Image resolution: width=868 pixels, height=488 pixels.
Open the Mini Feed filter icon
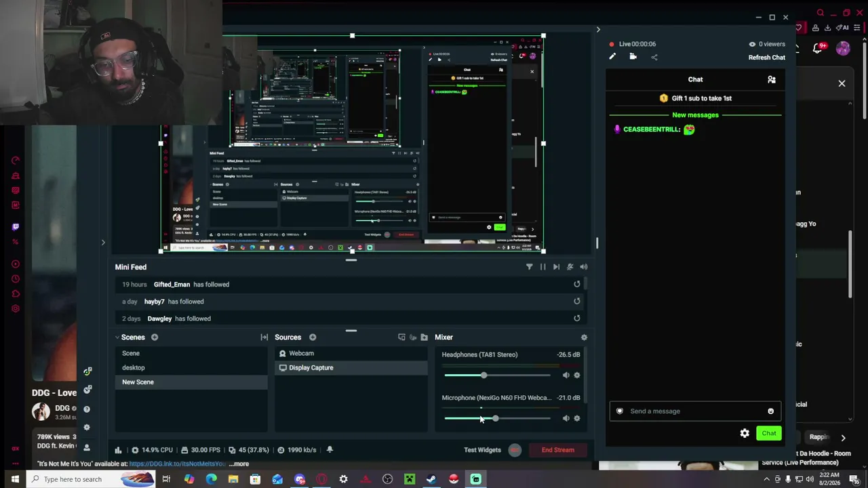pos(529,267)
